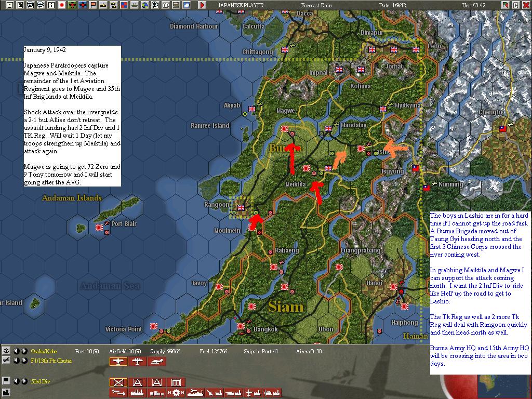Click the merchant ship factory button at row end

[272, 393]
